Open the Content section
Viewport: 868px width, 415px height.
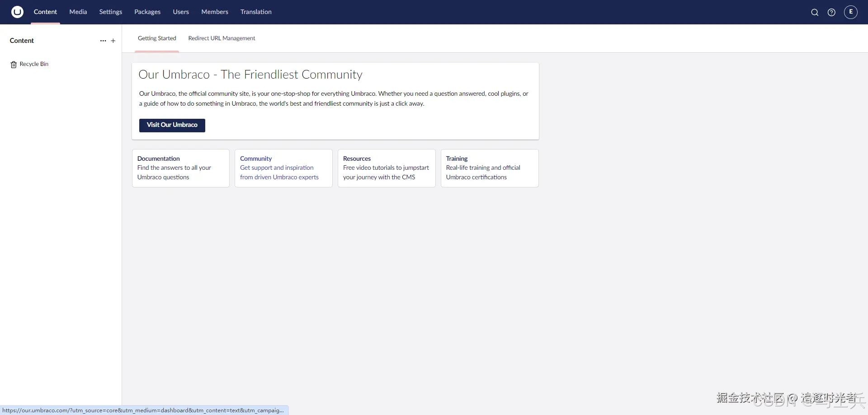pyautogui.click(x=45, y=12)
